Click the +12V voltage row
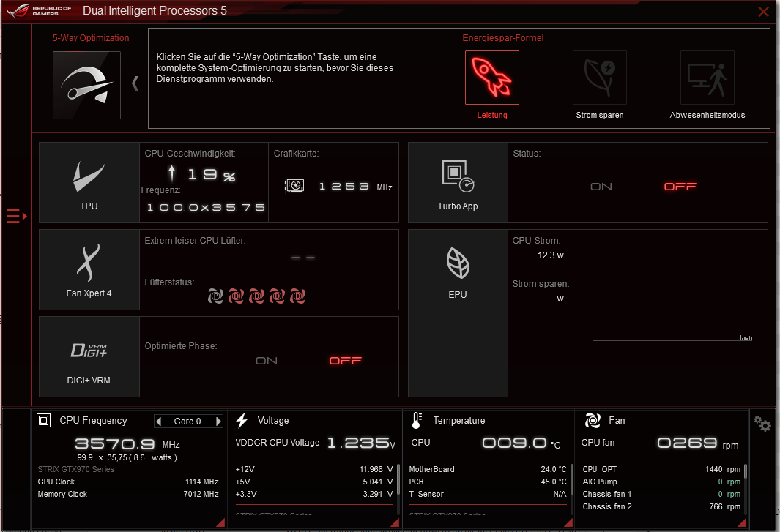This screenshot has width=780, height=532. (314, 469)
